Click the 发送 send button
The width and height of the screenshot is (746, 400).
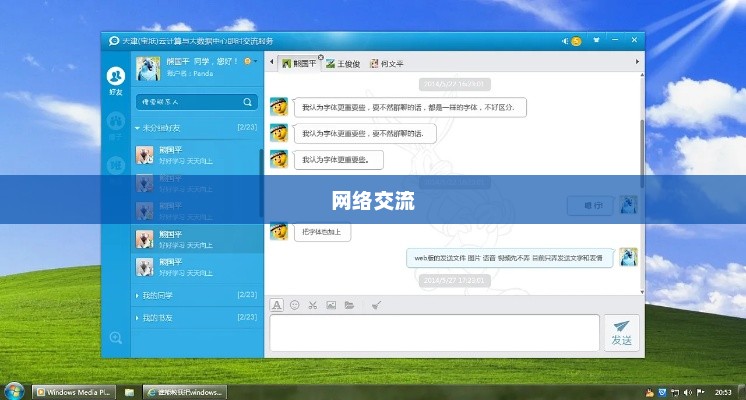(x=621, y=333)
